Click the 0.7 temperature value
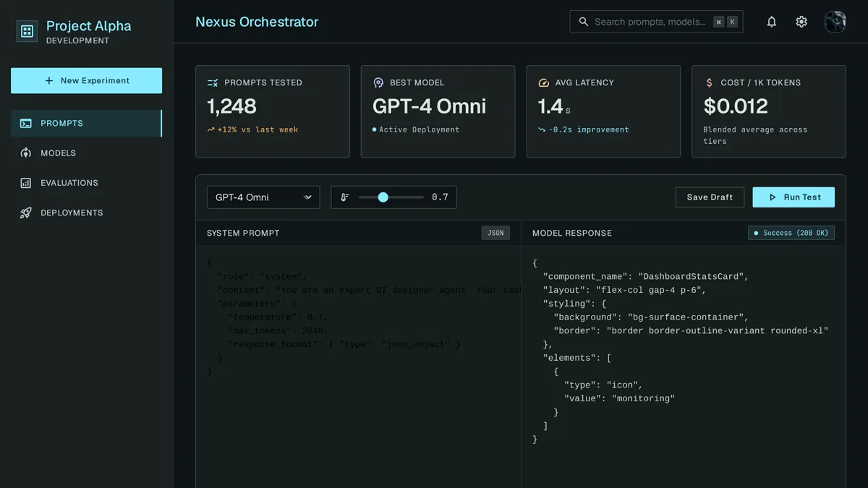 tap(440, 197)
